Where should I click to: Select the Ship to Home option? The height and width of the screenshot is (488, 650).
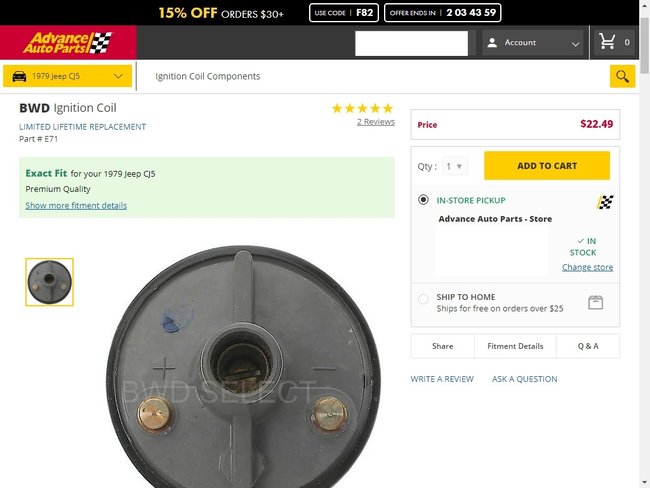pos(424,298)
